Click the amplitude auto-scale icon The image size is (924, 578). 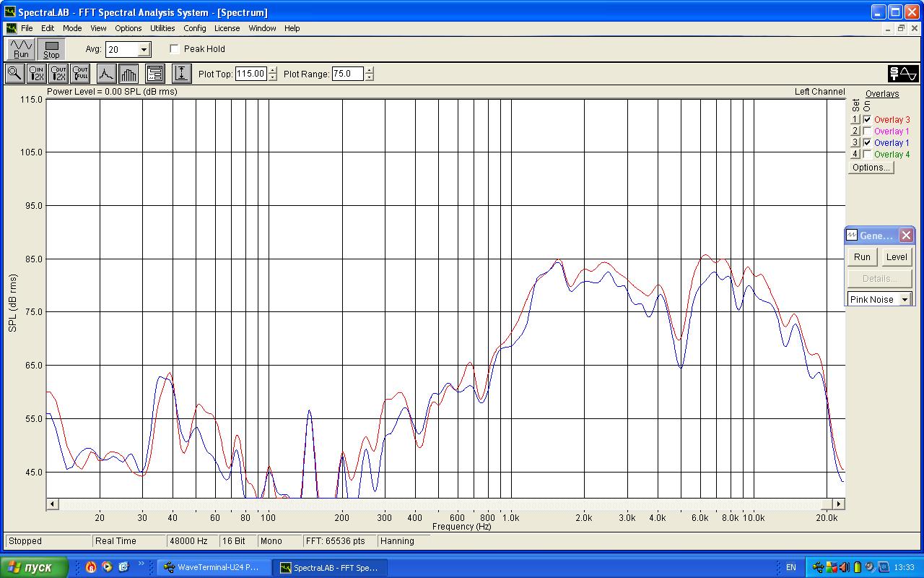click(x=181, y=73)
